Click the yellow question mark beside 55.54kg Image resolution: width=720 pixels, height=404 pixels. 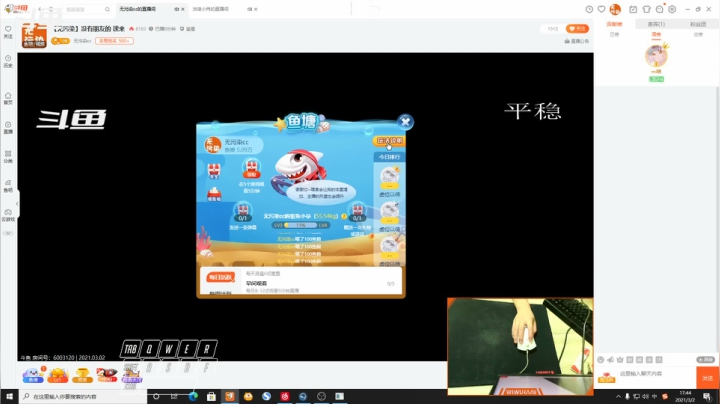[x=343, y=216]
